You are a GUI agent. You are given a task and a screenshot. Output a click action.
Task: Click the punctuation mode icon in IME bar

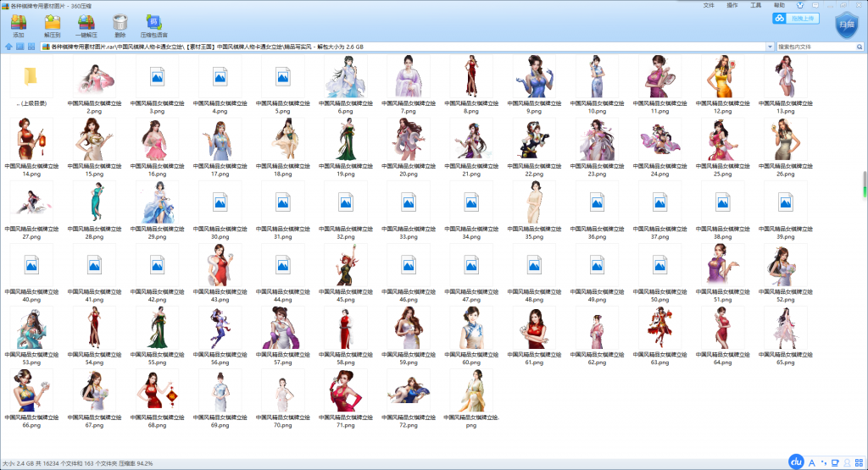tap(824, 463)
